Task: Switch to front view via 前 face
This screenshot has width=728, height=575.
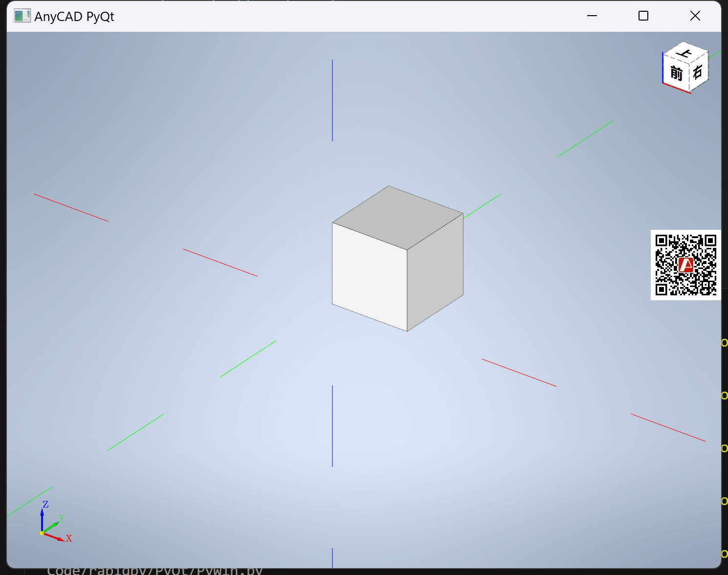Action: click(x=676, y=73)
